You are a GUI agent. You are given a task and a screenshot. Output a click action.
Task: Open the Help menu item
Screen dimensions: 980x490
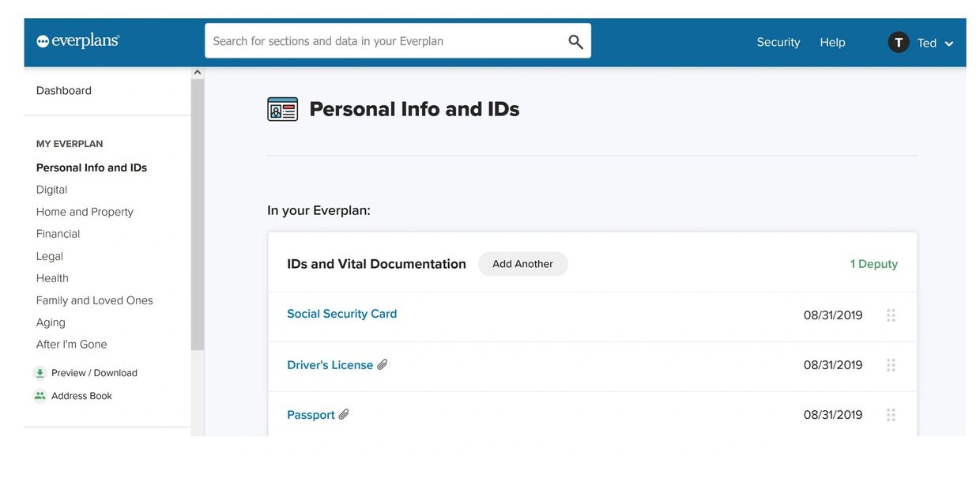pos(832,43)
